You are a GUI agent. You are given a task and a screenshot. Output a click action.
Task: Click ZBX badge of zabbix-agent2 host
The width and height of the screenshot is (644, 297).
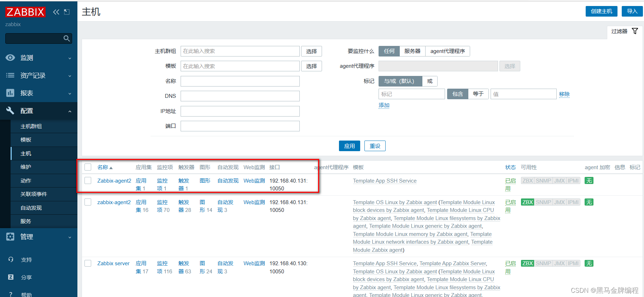tap(527, 202)
